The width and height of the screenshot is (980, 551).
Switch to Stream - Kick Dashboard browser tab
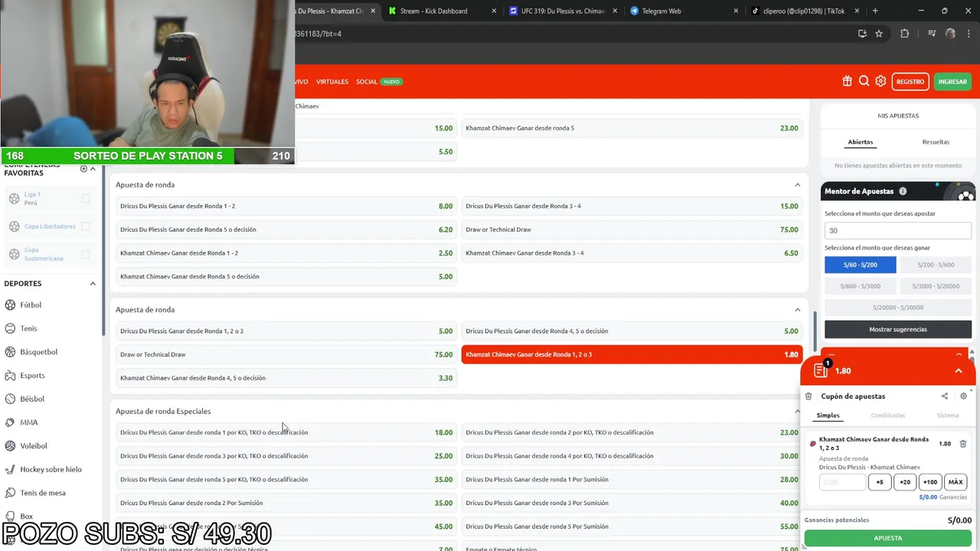tap(442, 11)
